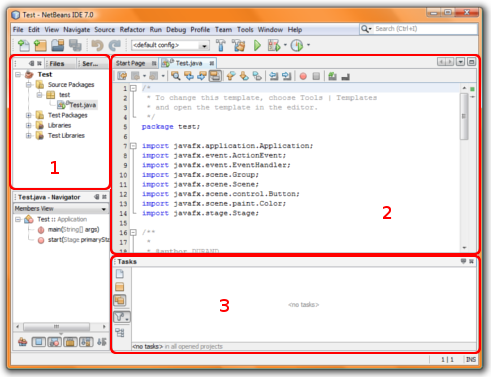Screen dimensions: 491x377
Task: Click the Uncomment icon in editor toolbar
Action: coord(346,77)
